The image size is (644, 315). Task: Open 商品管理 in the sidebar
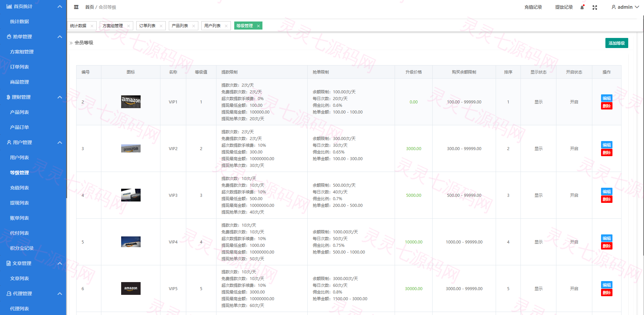[x=19, y=82]
